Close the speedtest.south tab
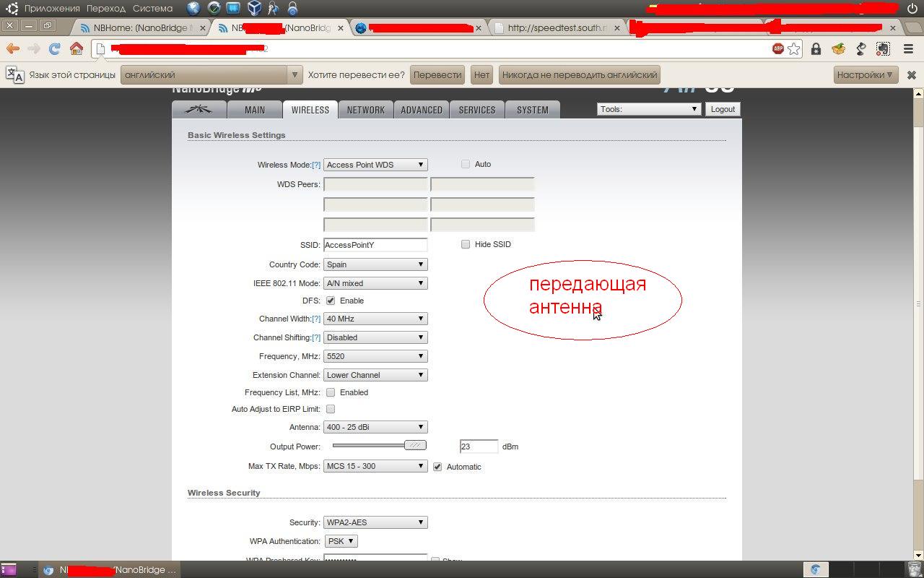Screen dimensions: 924x578 tap(619, 28)
